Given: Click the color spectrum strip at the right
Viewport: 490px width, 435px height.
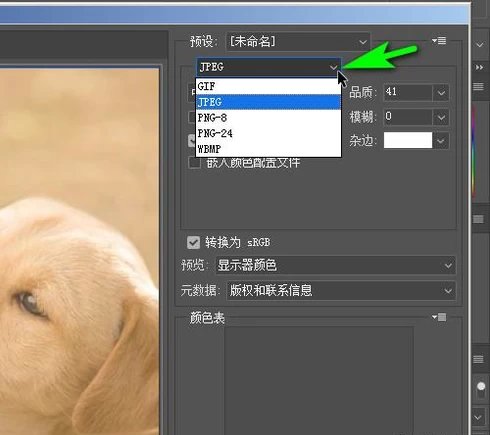Looking at the screenshot, I should [x=474, y=152].
